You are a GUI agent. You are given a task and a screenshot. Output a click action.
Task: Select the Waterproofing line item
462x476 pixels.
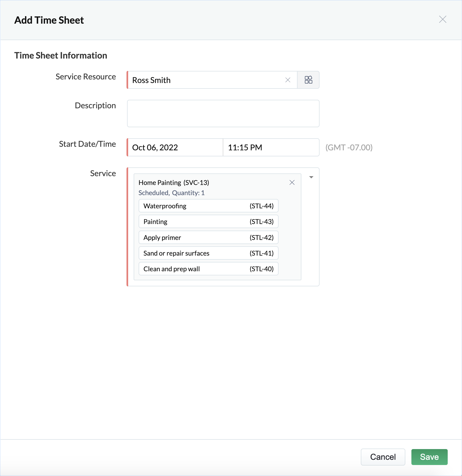[x=208, y=206]
